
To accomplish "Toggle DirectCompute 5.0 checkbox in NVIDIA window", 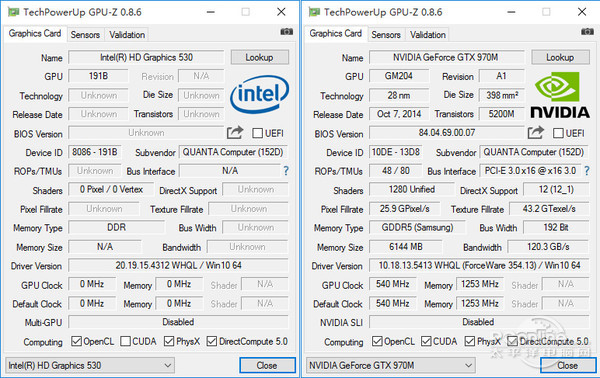I will [x=512, y=341].
